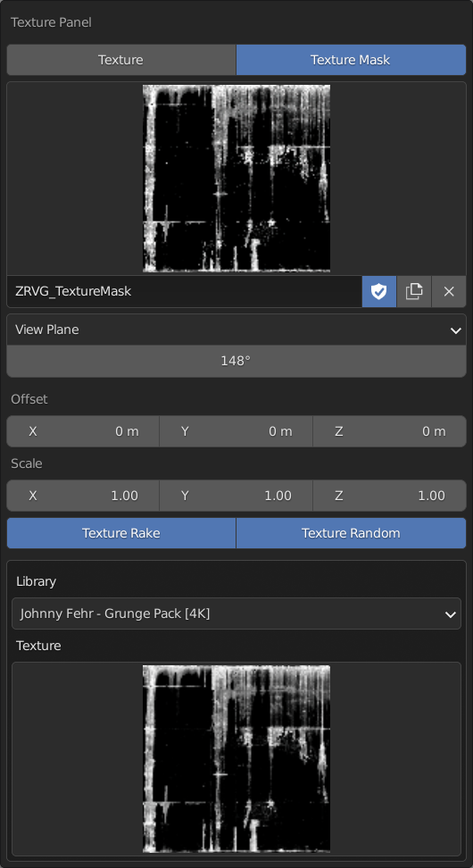
Task: Toggle the Texture Random option
Action: 351,533
